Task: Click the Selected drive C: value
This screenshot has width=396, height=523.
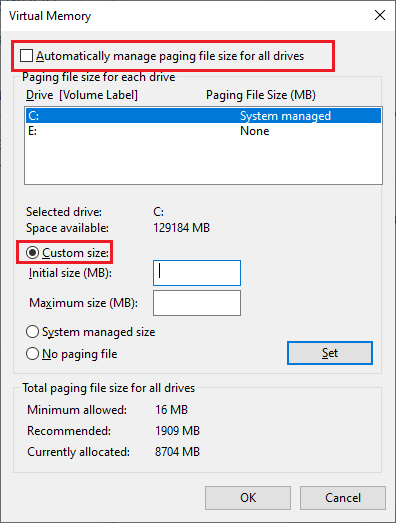Action: coord(158,212)
